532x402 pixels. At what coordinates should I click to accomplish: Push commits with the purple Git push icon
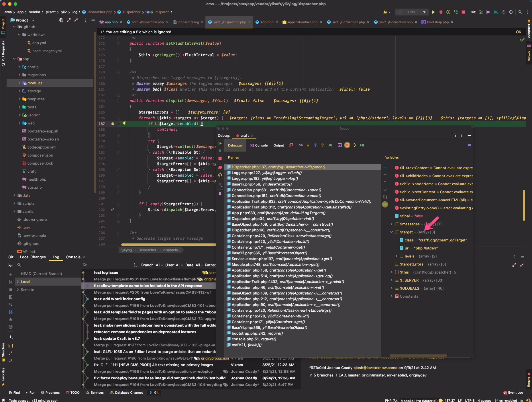488,12
